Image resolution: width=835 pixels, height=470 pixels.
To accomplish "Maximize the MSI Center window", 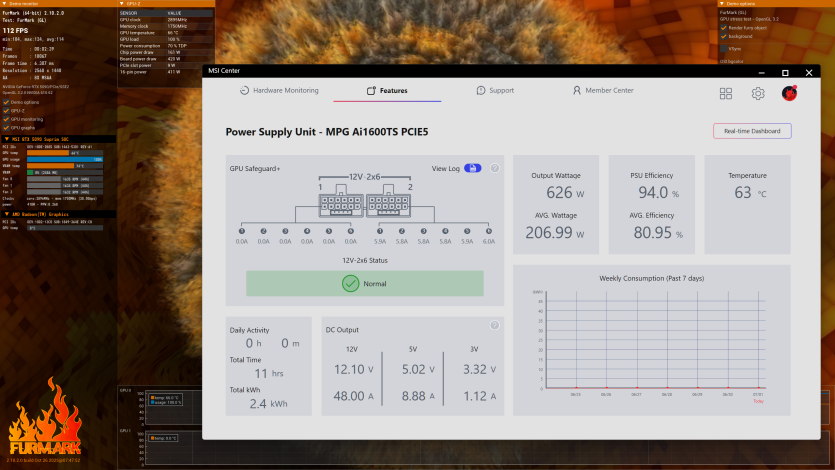I will pyautogui.click(x=785, y=72).
